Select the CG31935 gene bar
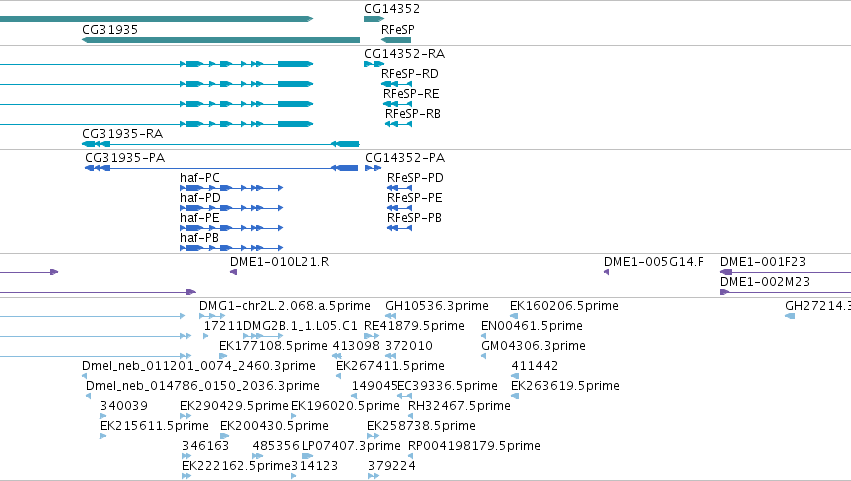This screenshot has height=481, width=851. 221,40
